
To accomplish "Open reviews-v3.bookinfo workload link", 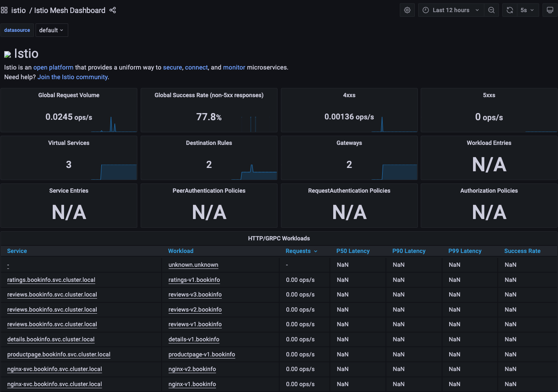I will point(195,294).
